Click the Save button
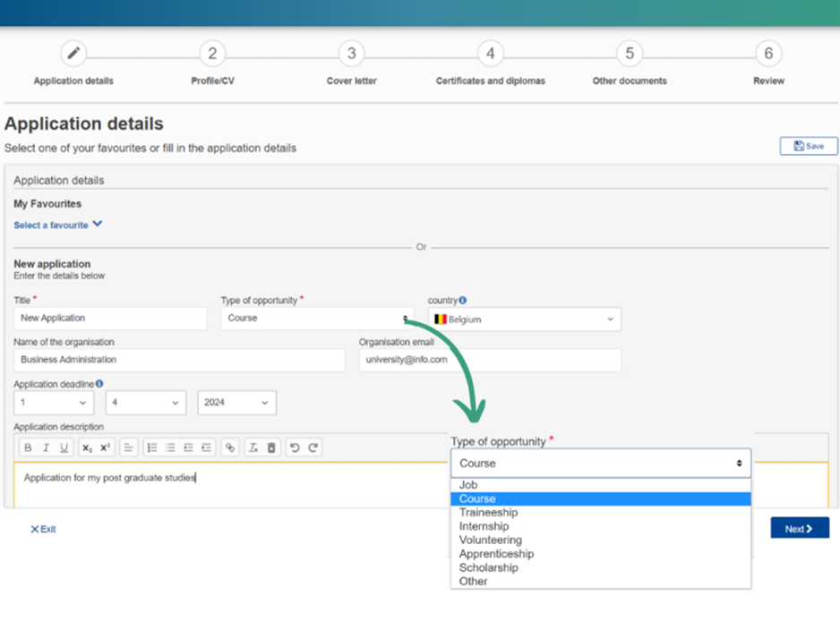The image size is (840, 630). [x=809, y=146]
